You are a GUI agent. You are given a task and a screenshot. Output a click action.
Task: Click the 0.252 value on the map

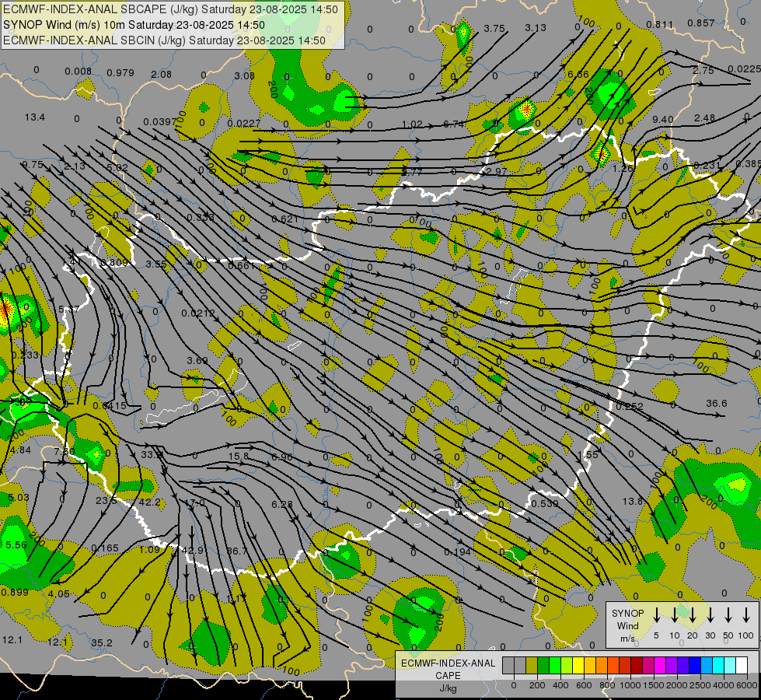tap(630, 406)
